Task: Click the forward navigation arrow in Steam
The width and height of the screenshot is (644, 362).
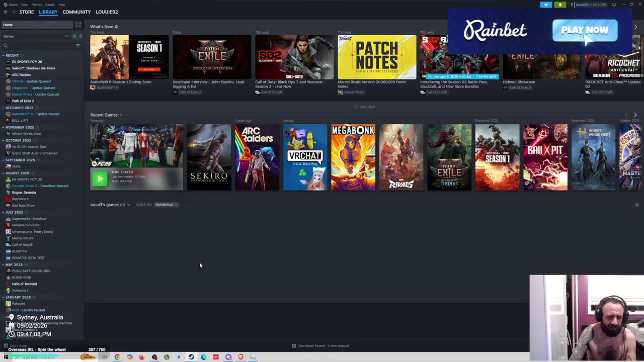Action: (x=13, y=12)
